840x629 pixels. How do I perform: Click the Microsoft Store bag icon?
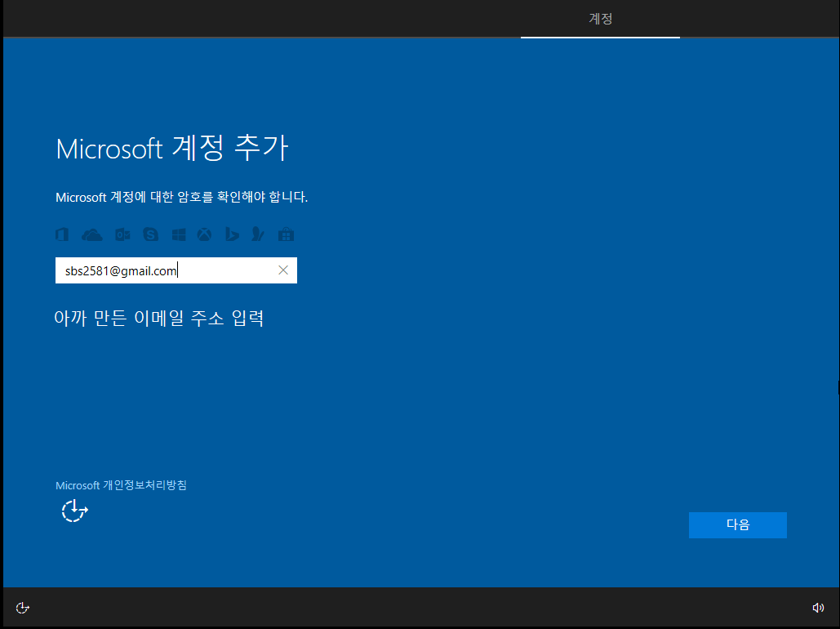click(286, 234)
